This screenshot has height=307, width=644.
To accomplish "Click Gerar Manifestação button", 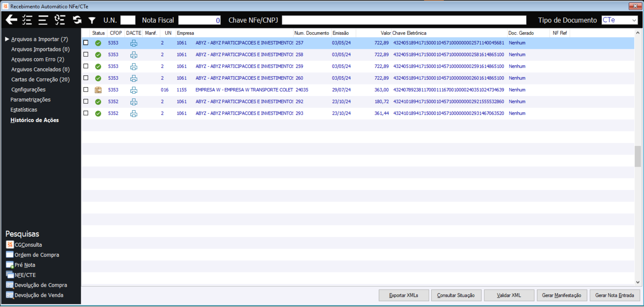I will [562, 295].
